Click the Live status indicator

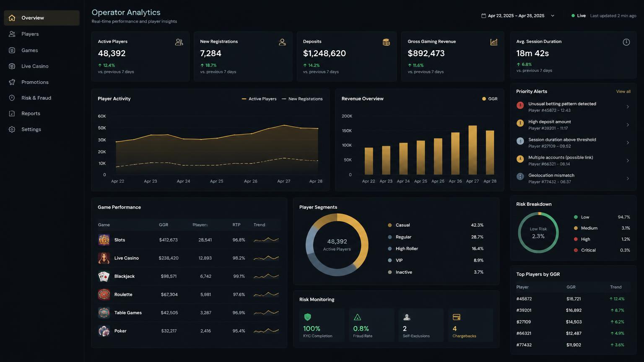tap(579, 16)
